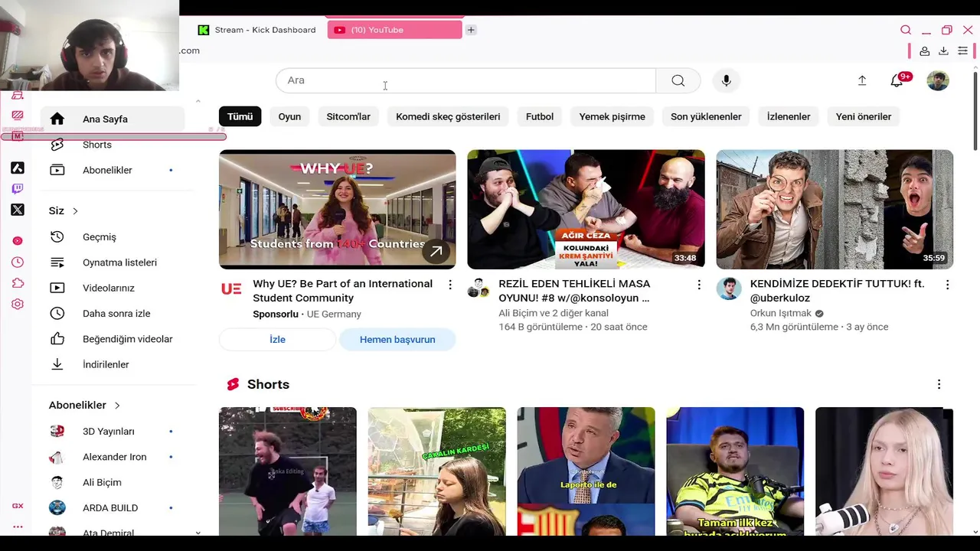Filter by the Yemek pişirme chip
Viewport: 980px width, 551px height.
612,116
